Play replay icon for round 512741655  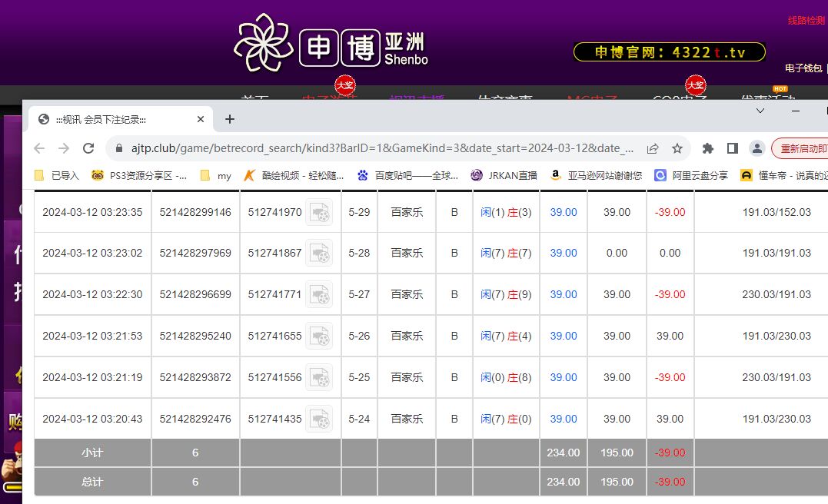coord(319,337)
